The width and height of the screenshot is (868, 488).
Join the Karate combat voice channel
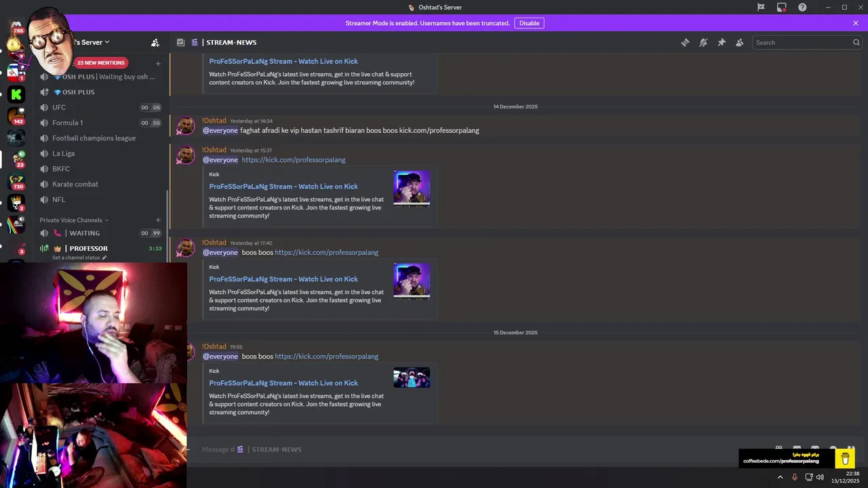(102, 184)
